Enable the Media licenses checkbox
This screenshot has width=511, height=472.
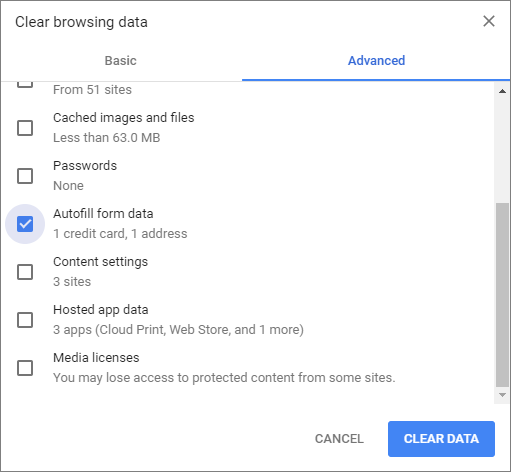coord(25,368)
